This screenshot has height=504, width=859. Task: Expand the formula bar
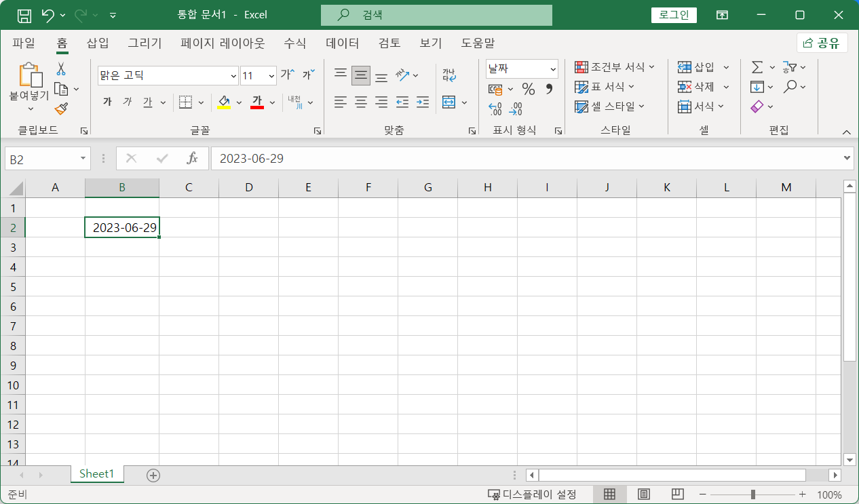pos(847,158)
